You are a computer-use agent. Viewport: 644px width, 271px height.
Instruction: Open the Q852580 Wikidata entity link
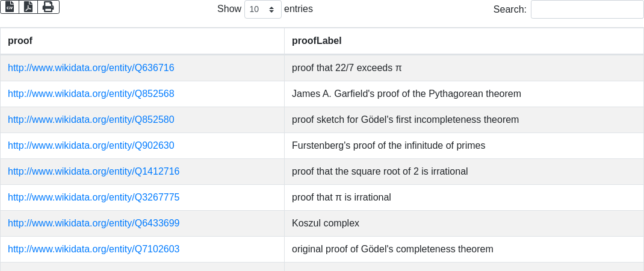pos(91,120)
